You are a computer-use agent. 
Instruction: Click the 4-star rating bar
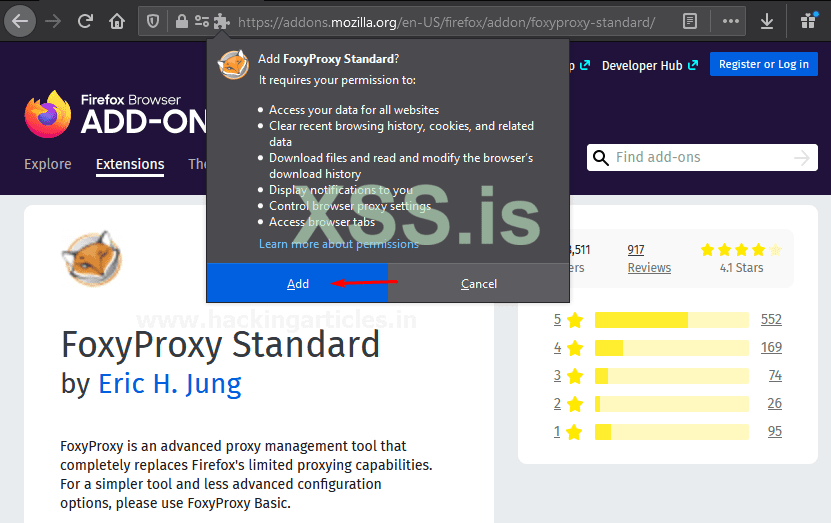click(671, 348)
